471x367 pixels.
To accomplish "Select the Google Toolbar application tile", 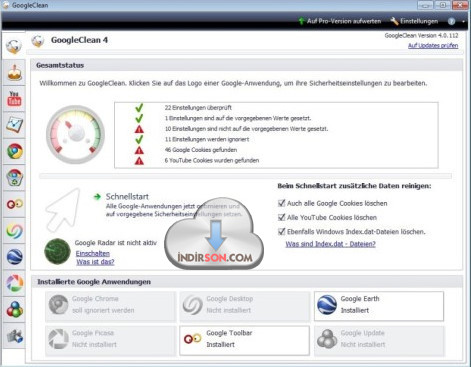I will point(245,341).
